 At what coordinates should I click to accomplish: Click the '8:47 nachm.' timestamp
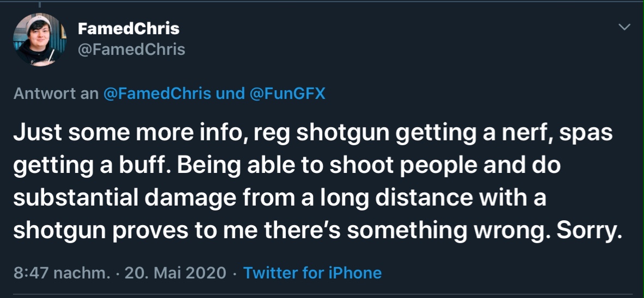coord(62,272)
